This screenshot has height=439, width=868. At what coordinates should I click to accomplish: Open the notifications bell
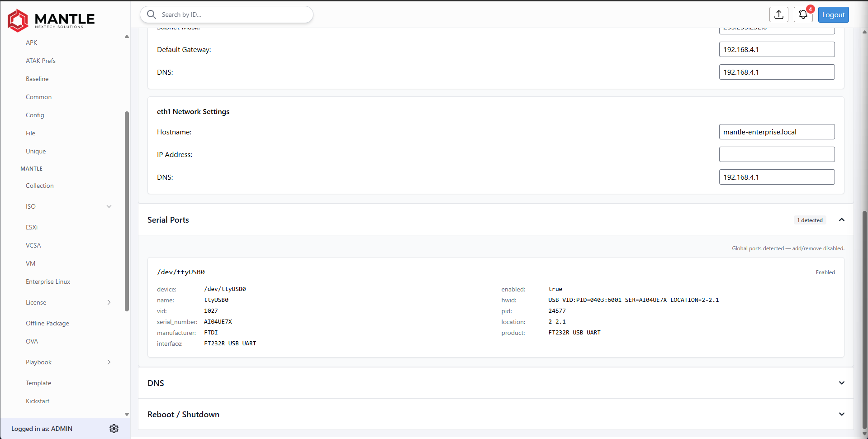click(x=803, y=14)
